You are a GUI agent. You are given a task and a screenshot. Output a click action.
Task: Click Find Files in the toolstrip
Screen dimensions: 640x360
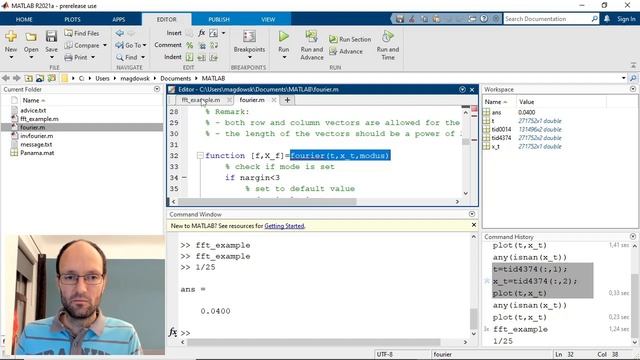(82, 33)
